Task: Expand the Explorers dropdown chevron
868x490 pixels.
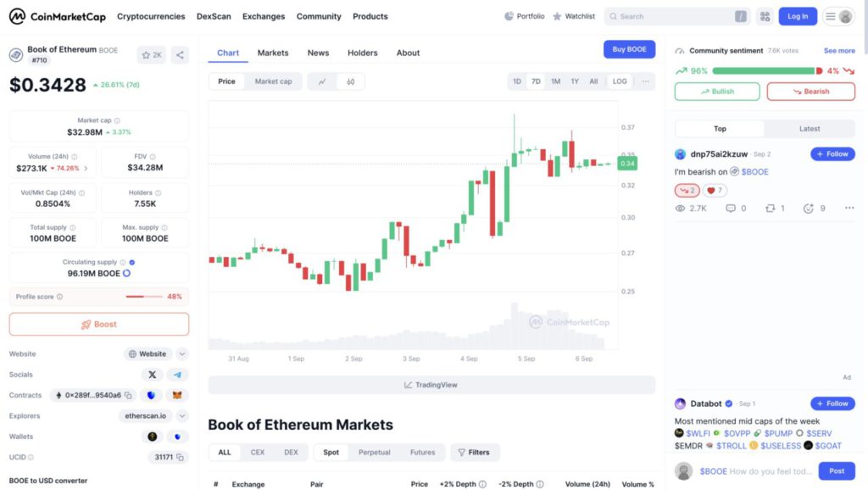Action: [x=182, y=416]
